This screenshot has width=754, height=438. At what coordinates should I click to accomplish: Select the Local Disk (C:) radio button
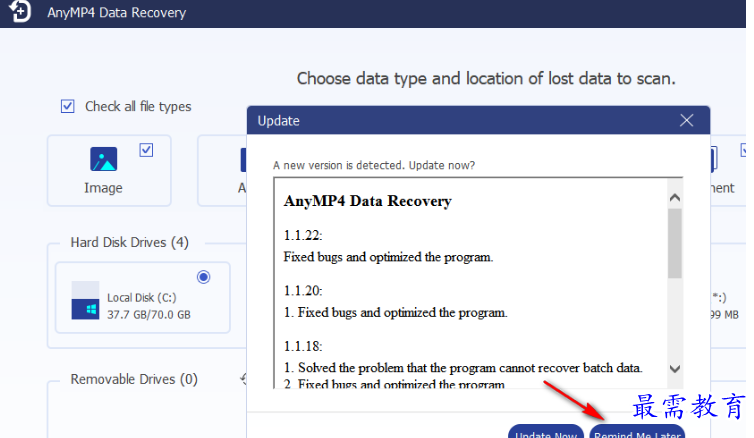203,277
